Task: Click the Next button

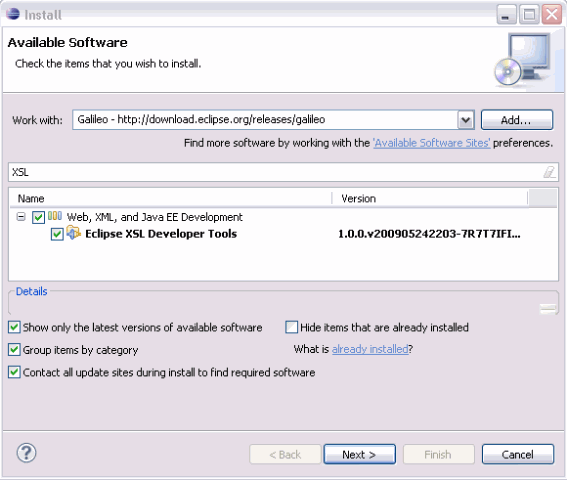Action: 359,454
